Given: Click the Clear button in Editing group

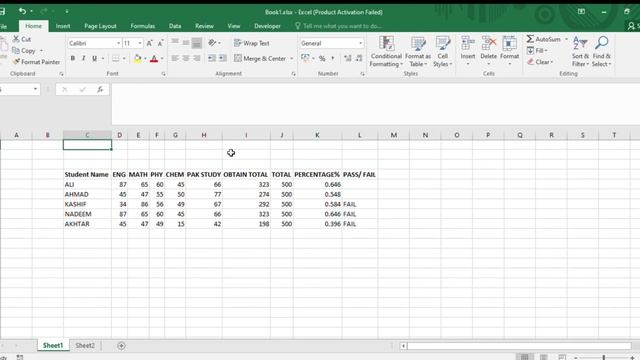Looking at the screenshot, I should (x=540, y=62).
